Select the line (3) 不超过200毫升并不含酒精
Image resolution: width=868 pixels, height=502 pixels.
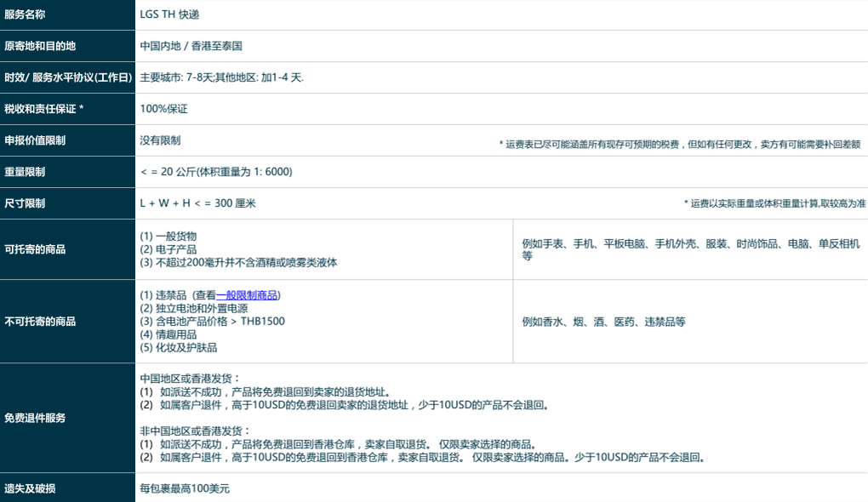[x=238, y=262]
